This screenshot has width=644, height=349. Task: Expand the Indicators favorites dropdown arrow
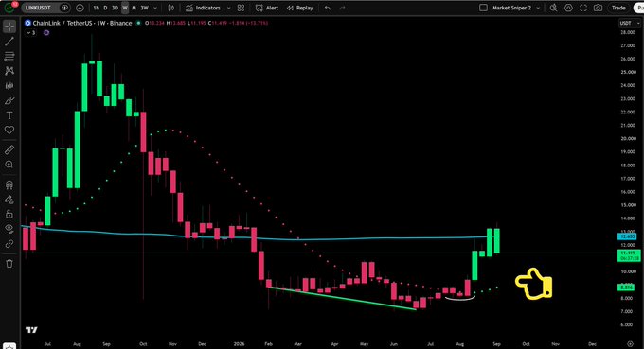[229, 8]
